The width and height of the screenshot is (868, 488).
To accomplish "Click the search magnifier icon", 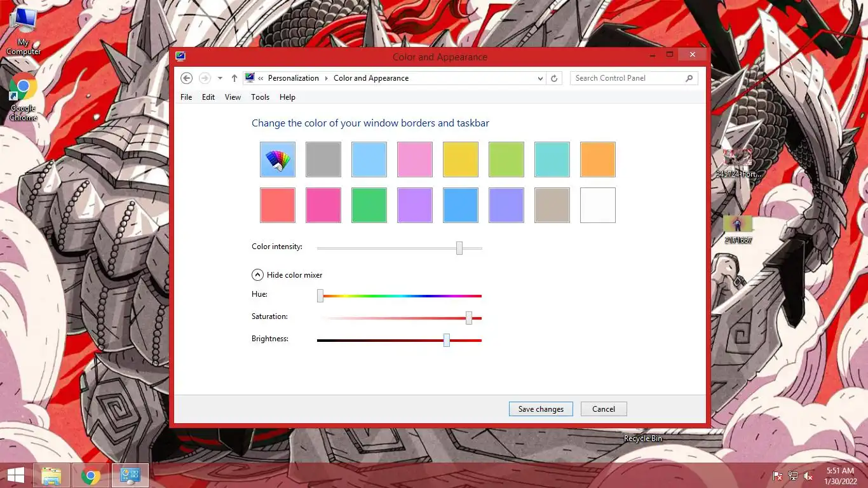I will point(689,78).
